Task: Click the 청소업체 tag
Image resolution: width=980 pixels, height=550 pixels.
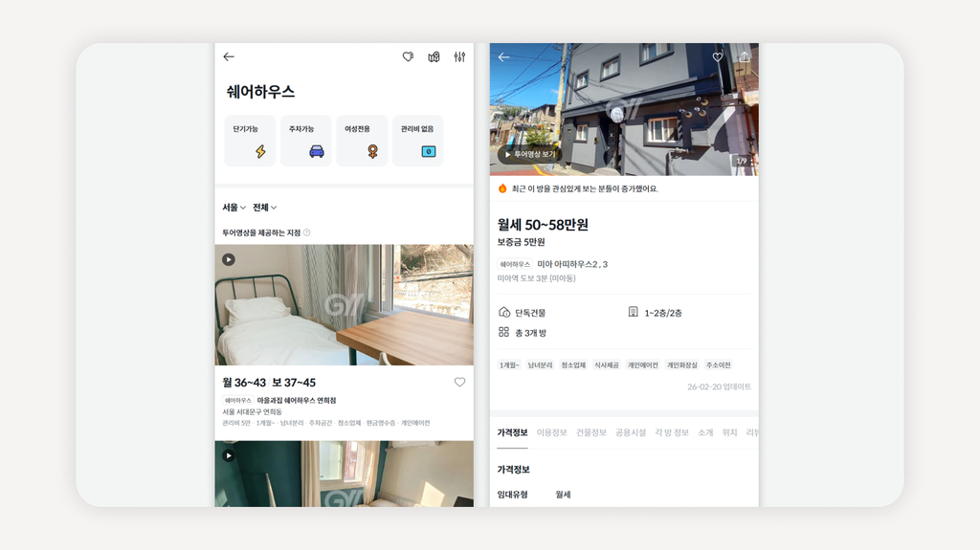Action: (573, 365)
